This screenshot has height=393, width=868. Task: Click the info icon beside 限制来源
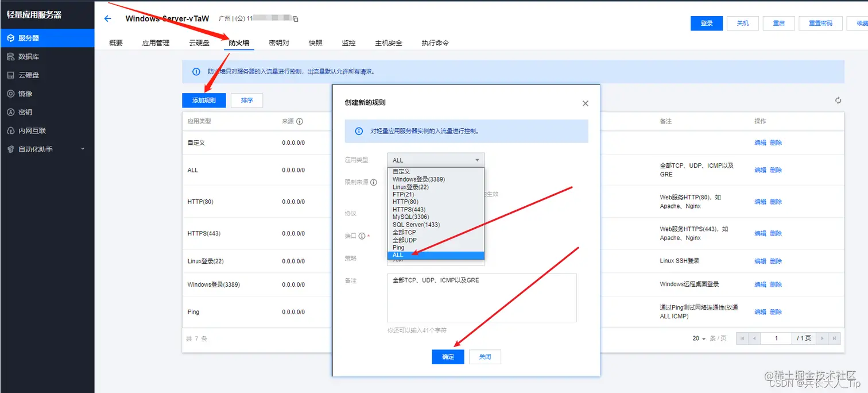pyautogui.click(x=374, y=182)
